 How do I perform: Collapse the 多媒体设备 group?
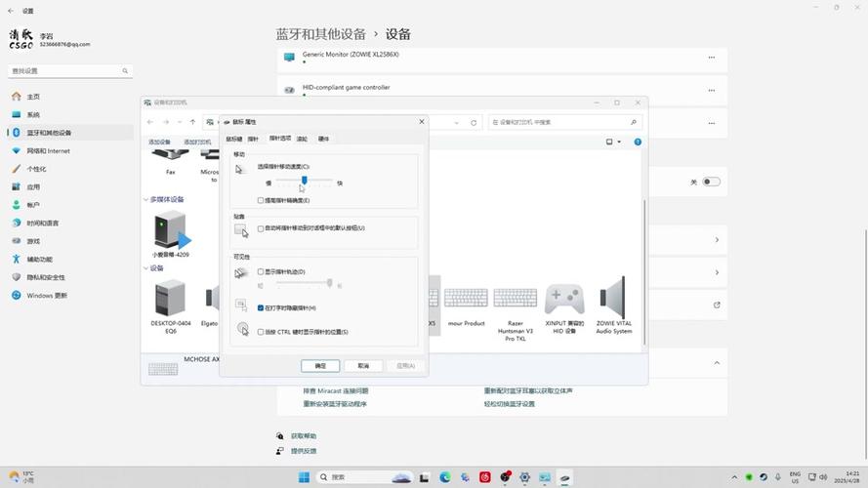[146, 199]
